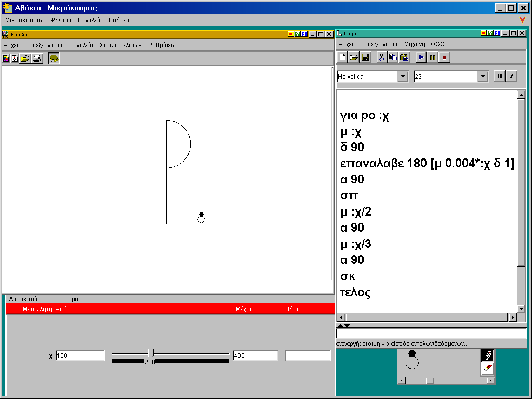Click the green help icon in Logo title bar

pos(490,33)
